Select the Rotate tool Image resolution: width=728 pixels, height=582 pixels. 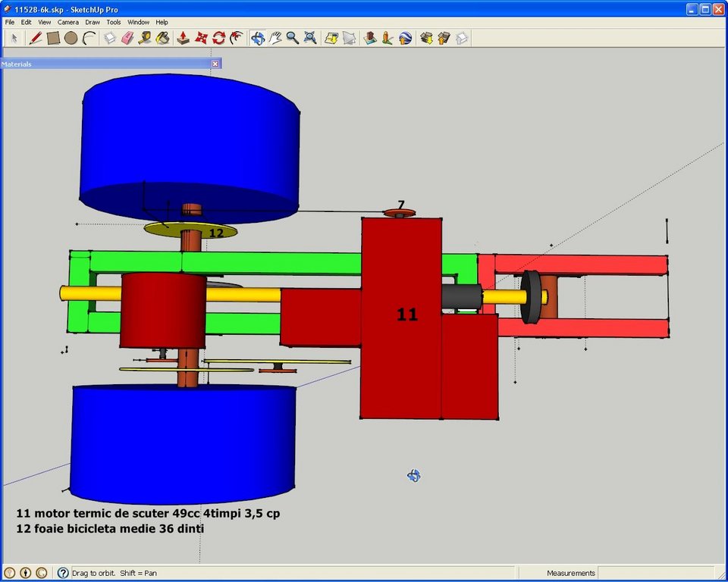coord(218,38)
